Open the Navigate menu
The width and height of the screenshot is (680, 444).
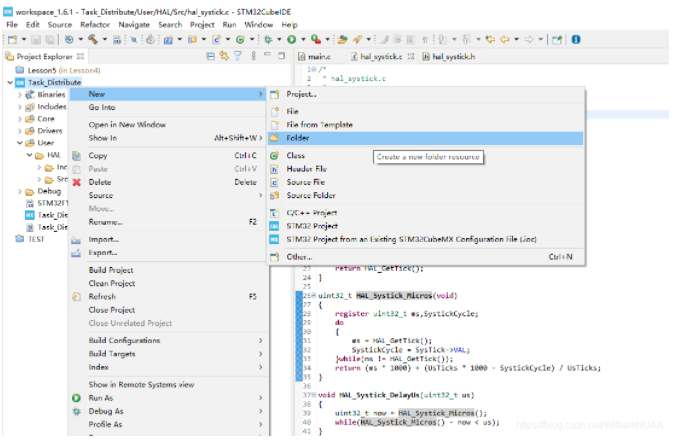pos(134,25)
